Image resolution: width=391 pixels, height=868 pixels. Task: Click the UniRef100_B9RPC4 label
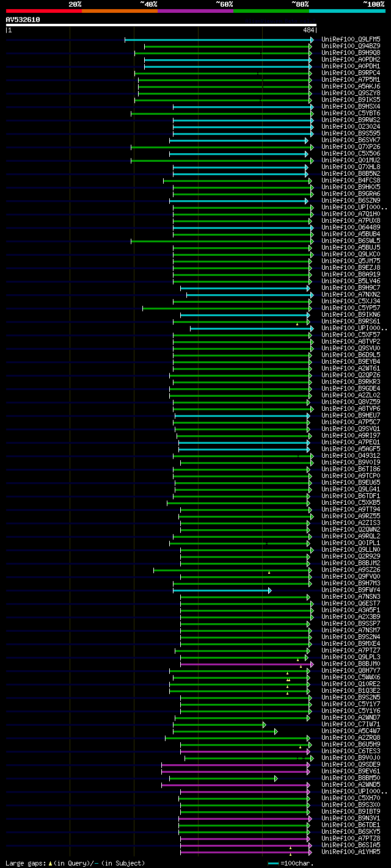351,73
